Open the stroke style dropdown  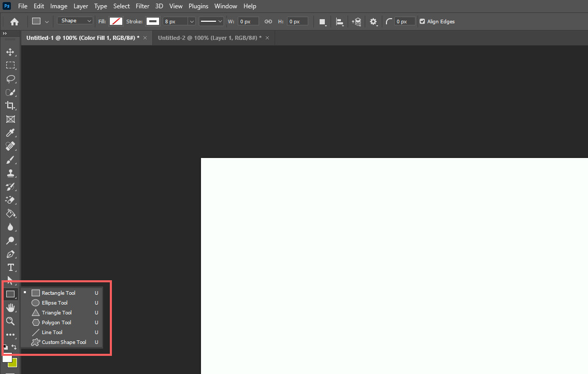point(211,21)
